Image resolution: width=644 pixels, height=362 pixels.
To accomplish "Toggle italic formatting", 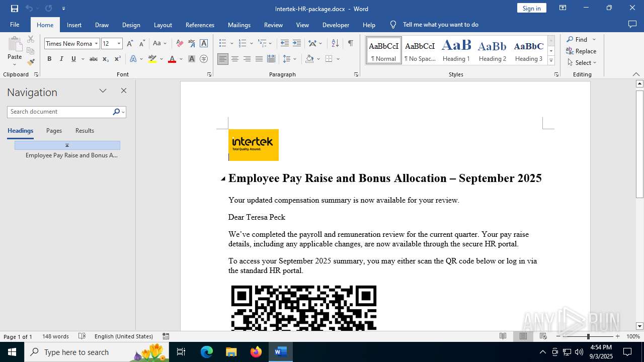I will 61,59.
